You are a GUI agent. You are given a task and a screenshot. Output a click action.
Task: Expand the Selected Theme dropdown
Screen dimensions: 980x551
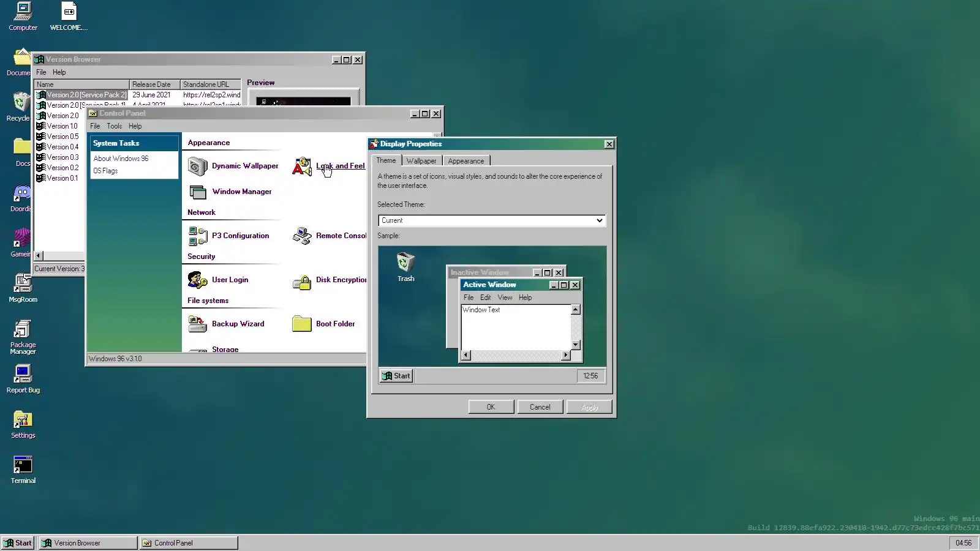[599, 220]
